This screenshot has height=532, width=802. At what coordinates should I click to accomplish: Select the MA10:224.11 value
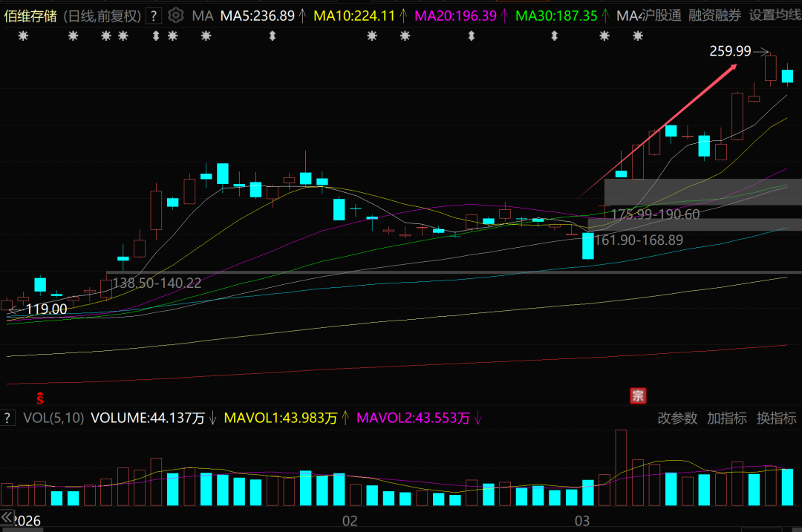(x=354, y=16)
